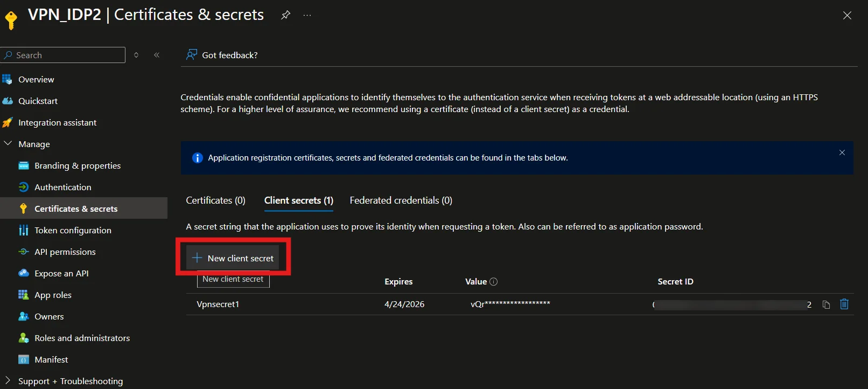Click the Overview icon in sidebar
The height and width of the screenshot is (389, 868).
point(7,79)
